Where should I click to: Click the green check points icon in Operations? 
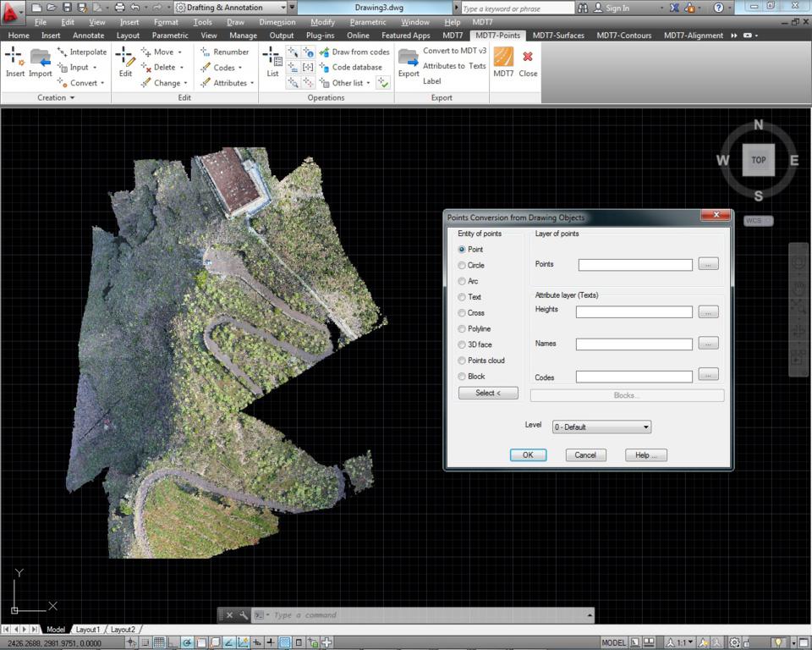(x=382, y=82)
